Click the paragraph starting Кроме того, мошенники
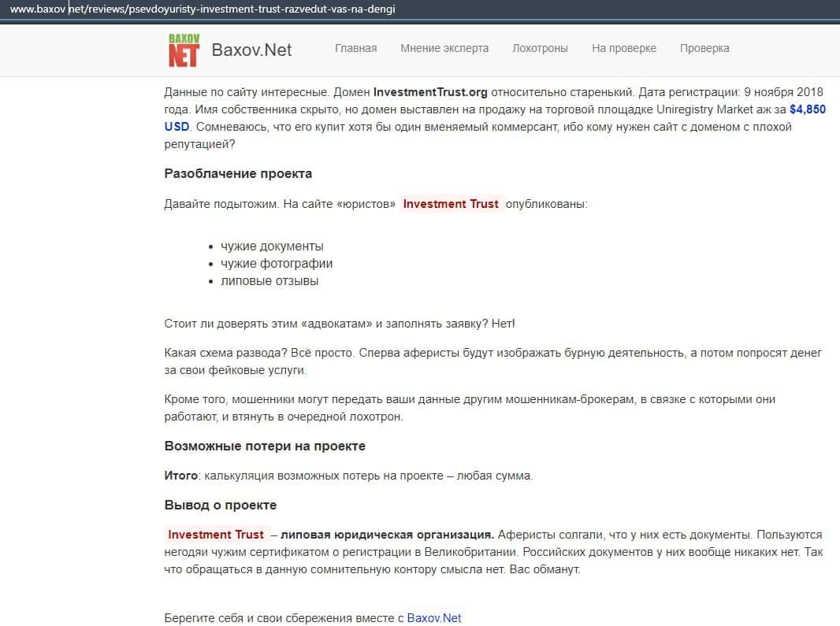The height and width of the screenshot is (626, 840). click(x=470, y=408)
